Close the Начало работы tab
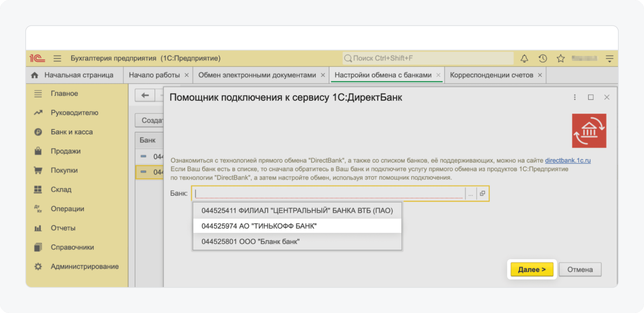This screenshot has height=313, width=644. 186,75
